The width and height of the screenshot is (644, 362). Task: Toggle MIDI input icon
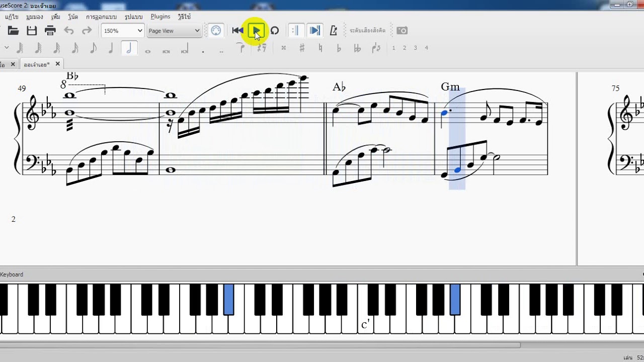(216, 31)
